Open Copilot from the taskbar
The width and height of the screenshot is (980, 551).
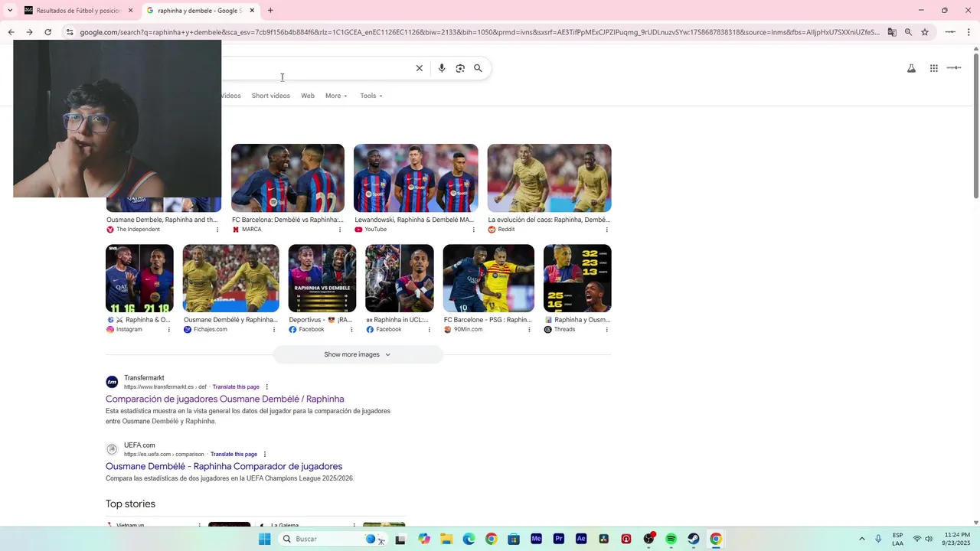pyautogui.click(x=424, y=539)
